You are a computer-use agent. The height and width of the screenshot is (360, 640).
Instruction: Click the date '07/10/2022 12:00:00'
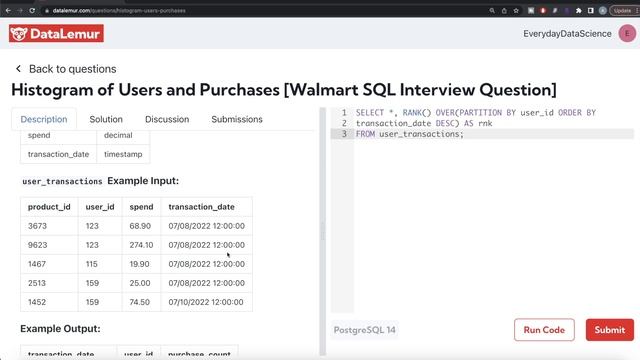[206, 302]
